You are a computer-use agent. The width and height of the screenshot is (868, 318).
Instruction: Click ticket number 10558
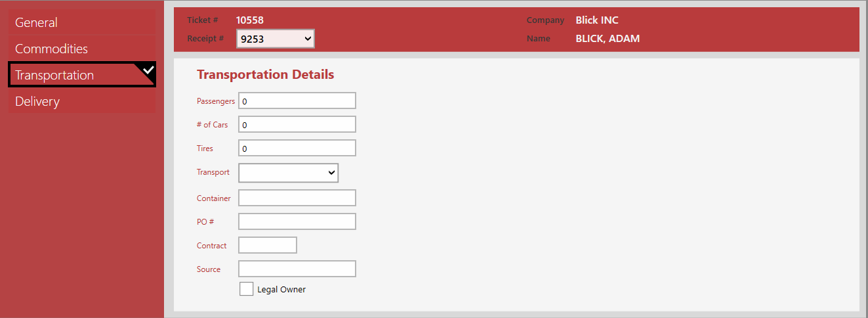250,20
